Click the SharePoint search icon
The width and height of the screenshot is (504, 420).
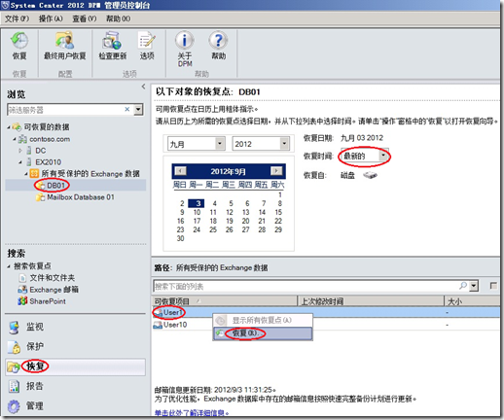click(x=22, y=301)
